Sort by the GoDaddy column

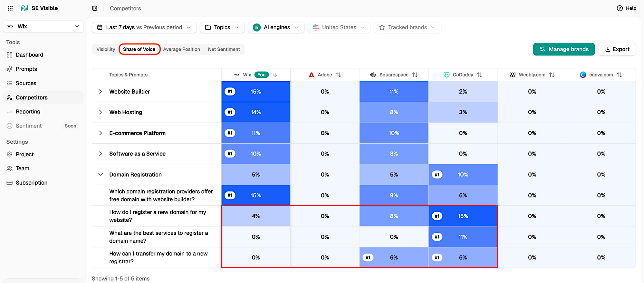(480, 75)
